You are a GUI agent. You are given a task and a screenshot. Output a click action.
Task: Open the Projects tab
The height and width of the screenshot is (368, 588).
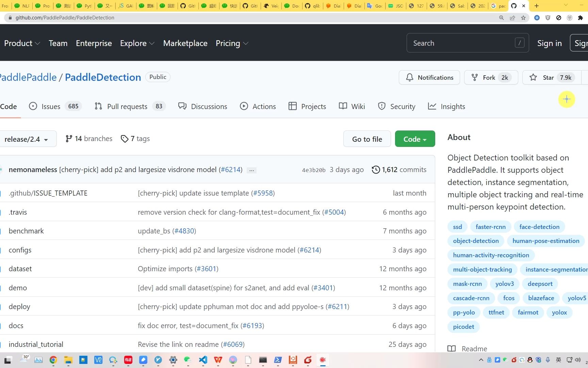click(307, 106)
